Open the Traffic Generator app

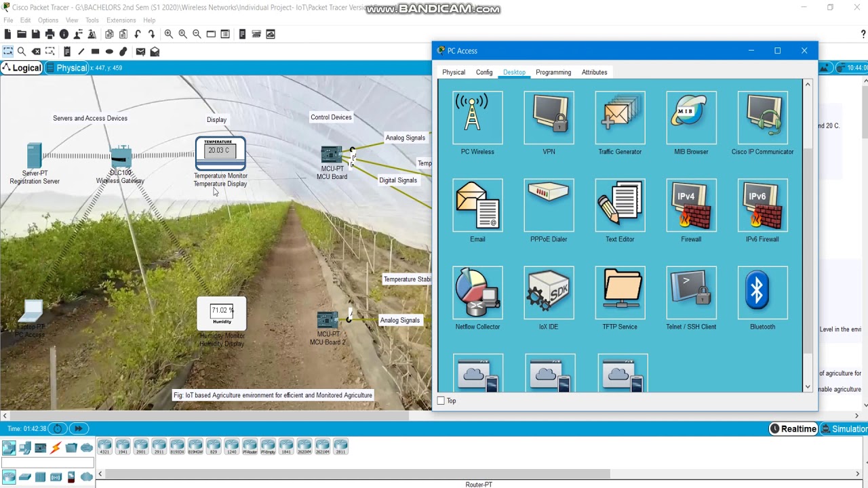pos(620,117)
